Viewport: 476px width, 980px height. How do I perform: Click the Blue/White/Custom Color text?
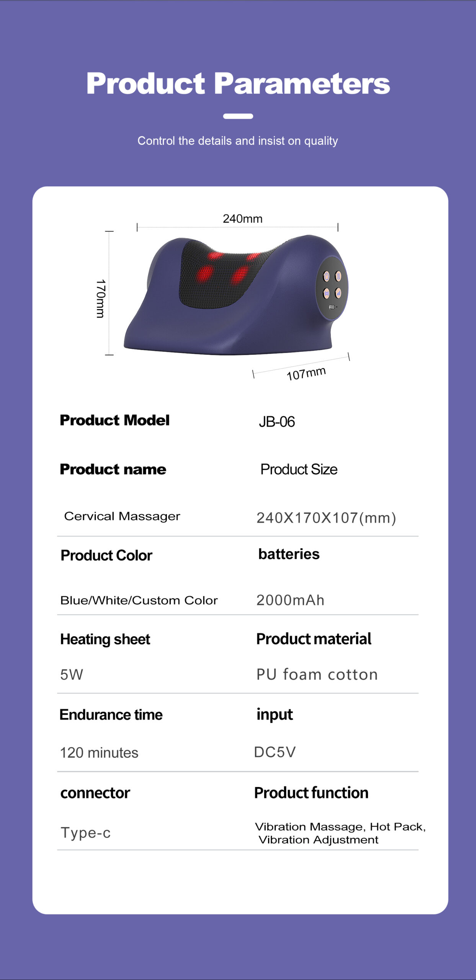(x=139, y=600)
